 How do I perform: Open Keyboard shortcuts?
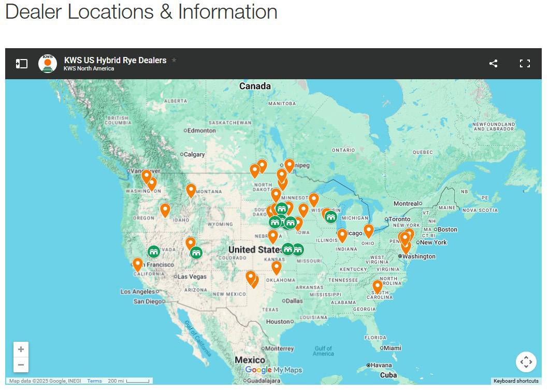click(x=516, y=381)
